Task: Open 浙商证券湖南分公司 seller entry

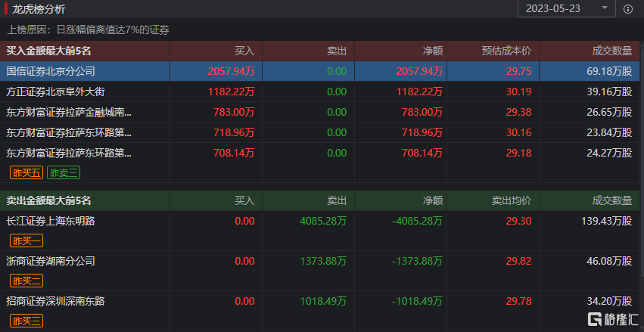Action: 51,261
